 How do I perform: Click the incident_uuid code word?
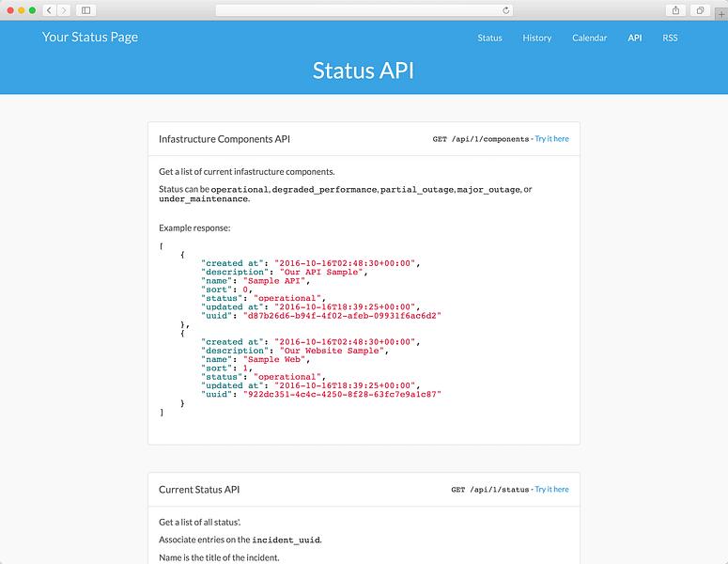pyautogui.click(x=286, y=540)
